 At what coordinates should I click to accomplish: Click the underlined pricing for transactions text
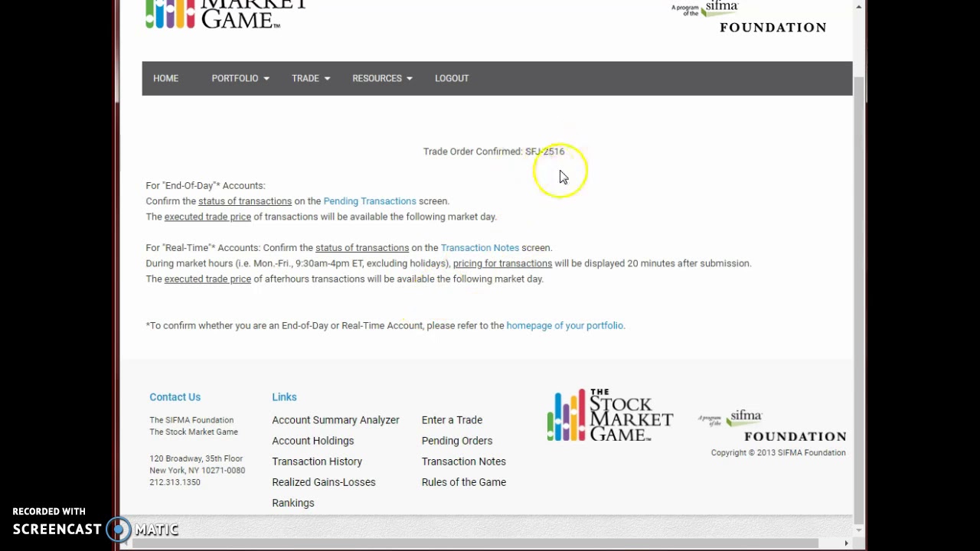tap(502, 263)
